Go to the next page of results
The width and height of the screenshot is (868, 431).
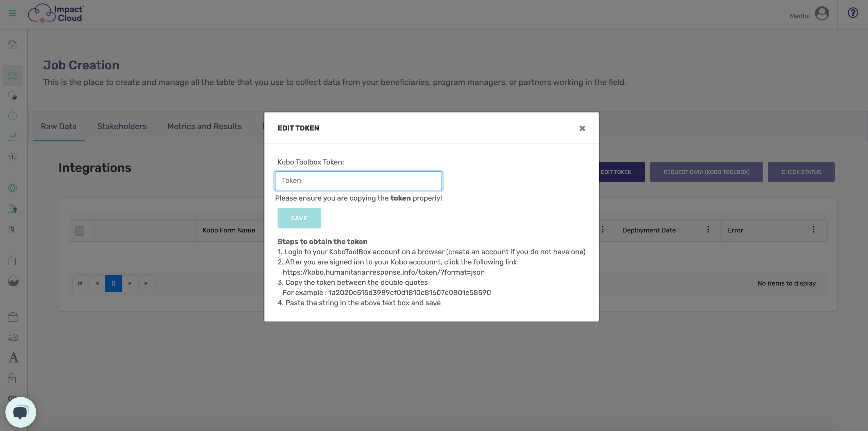(x=130, y=283)
